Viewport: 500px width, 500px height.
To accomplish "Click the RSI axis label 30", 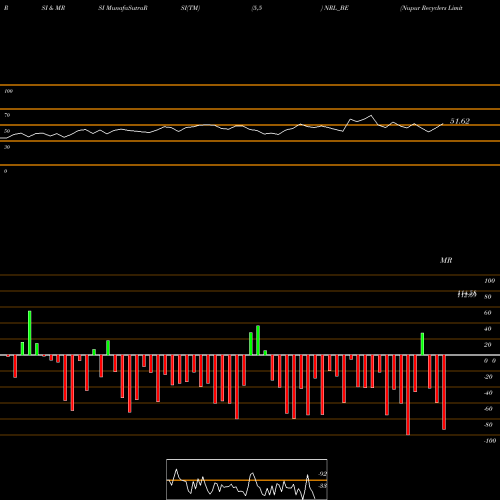I will coord(7,147).
